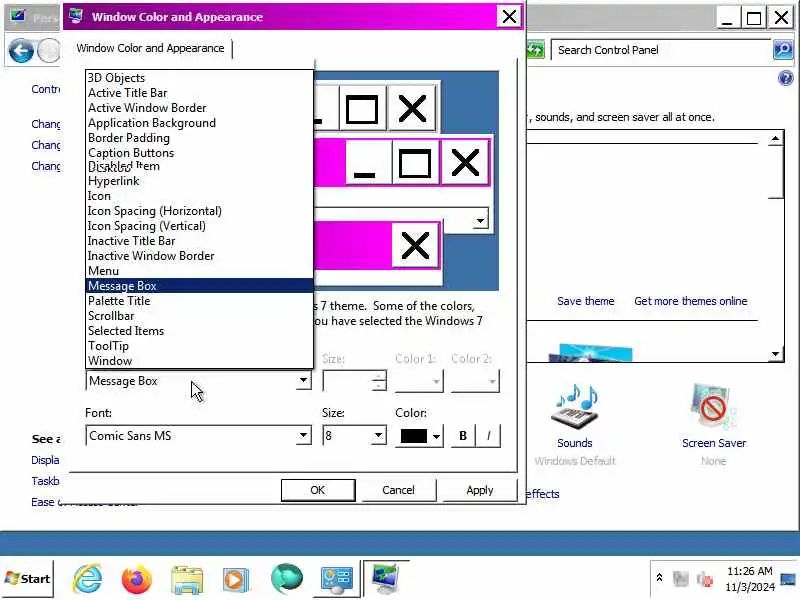This screenshot has width=800, height=600.
Task: Open the Font dropdown showing Comic Sans MS
Action: (303, 436)
